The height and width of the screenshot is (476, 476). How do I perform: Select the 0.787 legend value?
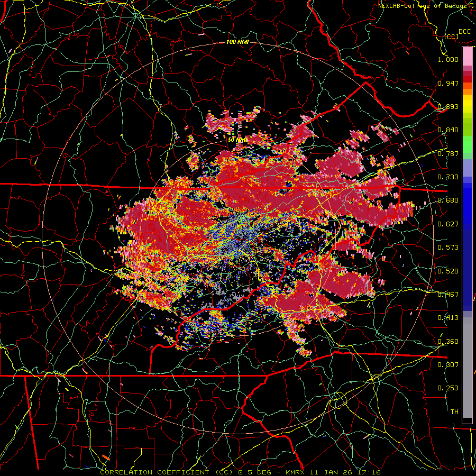click(448, 153)
